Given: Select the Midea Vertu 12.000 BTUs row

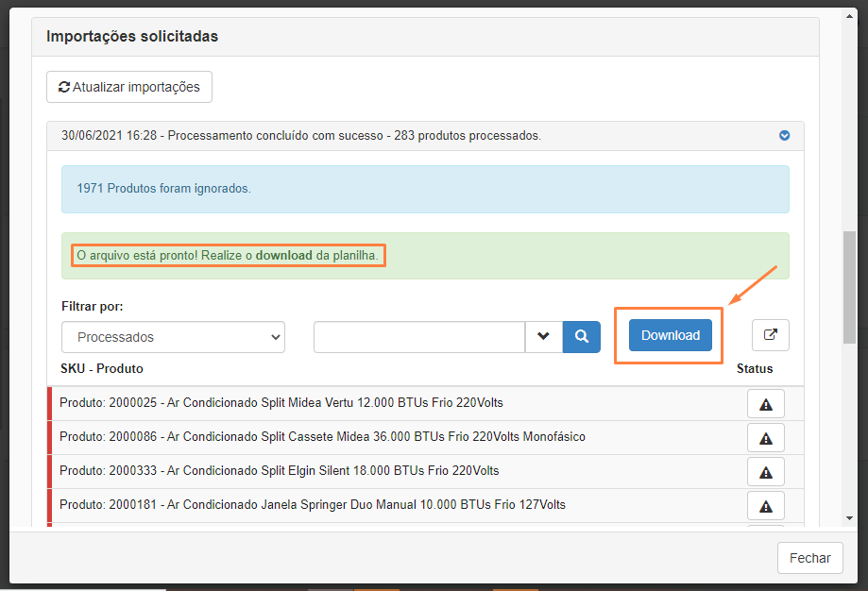Looking at the screenshot, I should tap(281, 403).
